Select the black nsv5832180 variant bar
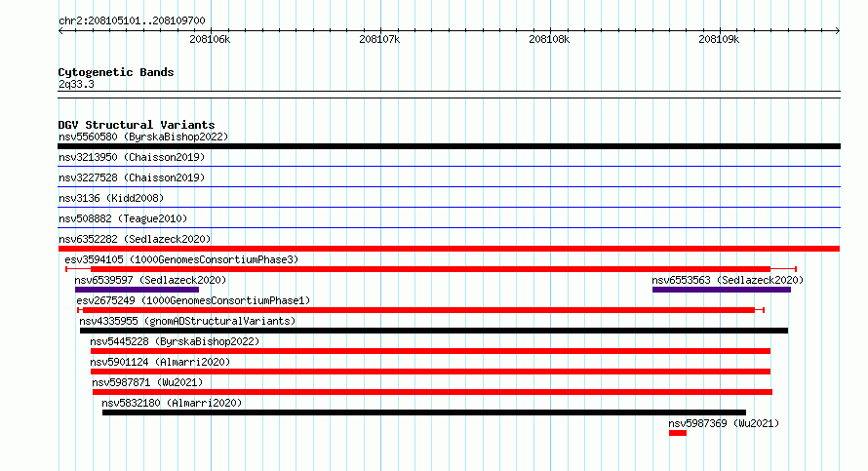 (424, 412)
